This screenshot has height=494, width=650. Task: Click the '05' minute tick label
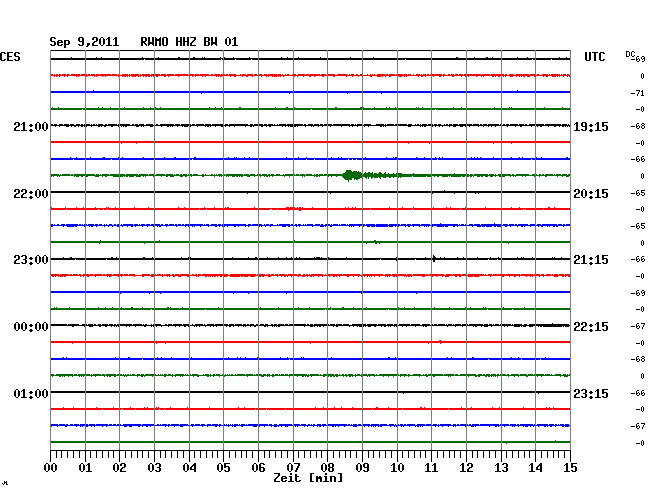tap(223, 467)
